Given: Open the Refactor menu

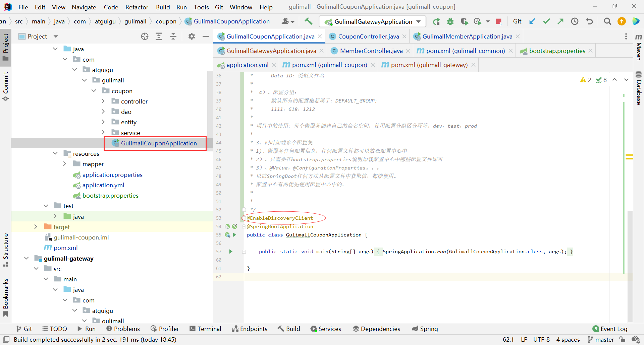Looking at the screenshot, I should (137, 7).
